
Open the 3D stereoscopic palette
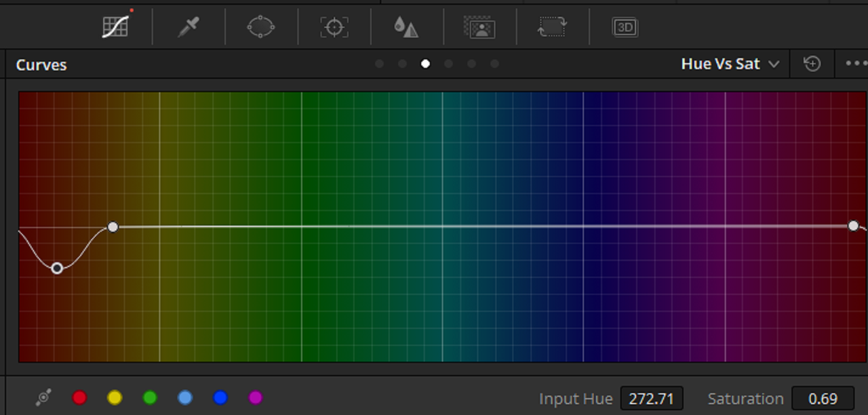(625, 27)
